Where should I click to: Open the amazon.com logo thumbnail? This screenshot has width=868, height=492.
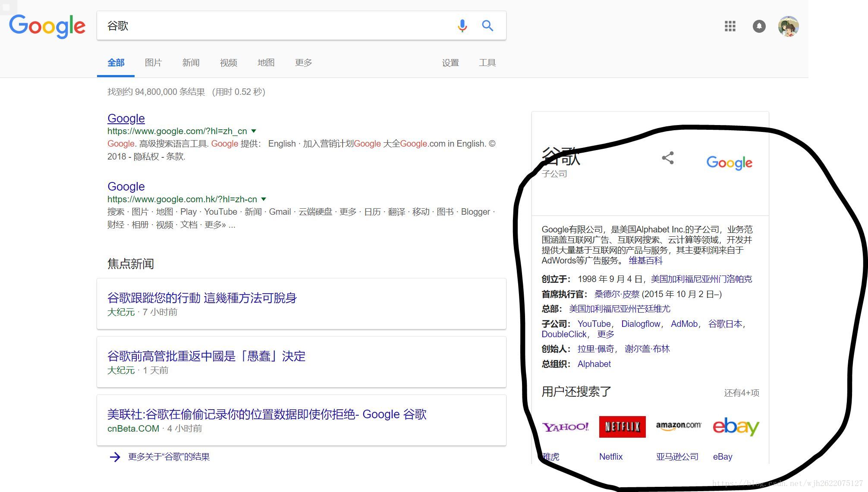tap(679, 427)
